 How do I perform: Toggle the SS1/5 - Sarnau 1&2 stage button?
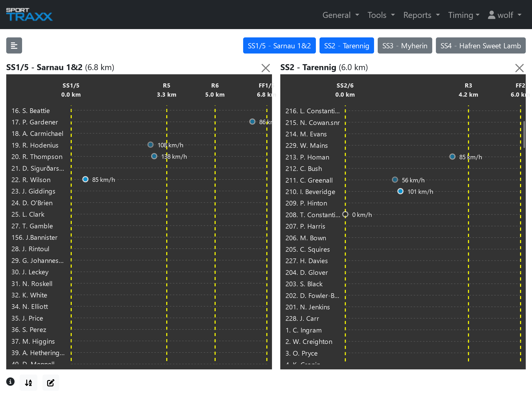(279, 46)
